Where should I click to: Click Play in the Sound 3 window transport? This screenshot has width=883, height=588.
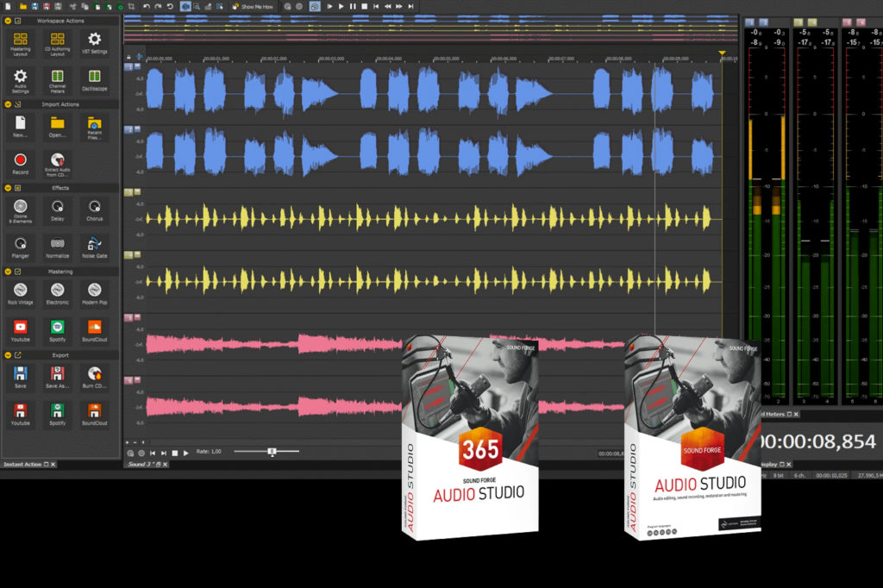[186, 453]
